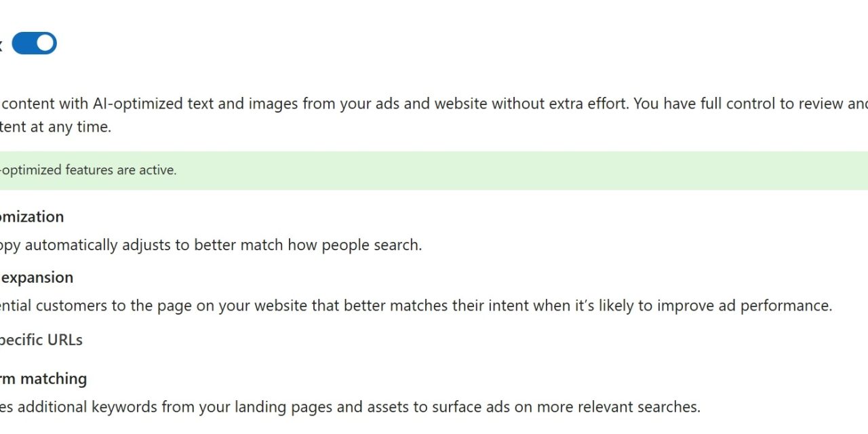Screen dimensions: 868x434
Task: Click the partial label beside the switch
Action: click(1, 44)
